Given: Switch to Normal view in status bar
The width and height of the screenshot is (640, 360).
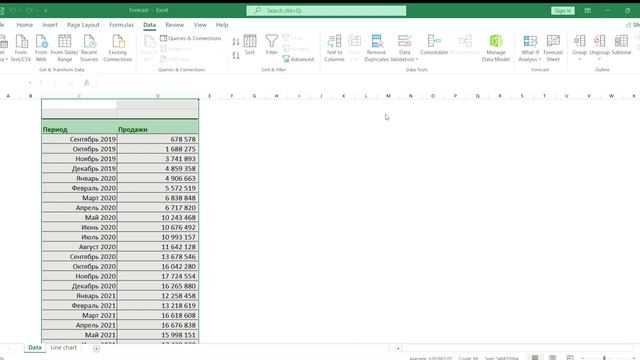Looking at the screenshot, I should click(x=535, y=358).
